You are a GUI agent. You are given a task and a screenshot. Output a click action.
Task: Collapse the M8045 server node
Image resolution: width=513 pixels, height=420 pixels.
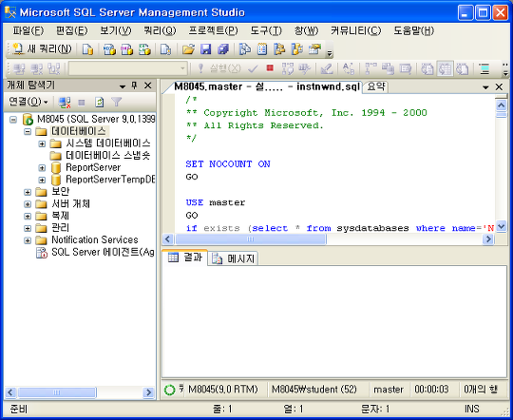[x=13, y=120]
